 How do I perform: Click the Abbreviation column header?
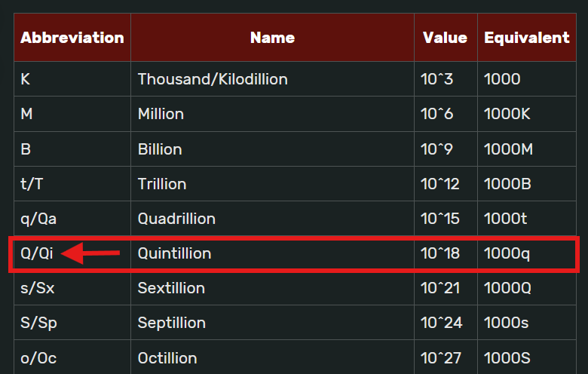[72, 37]
